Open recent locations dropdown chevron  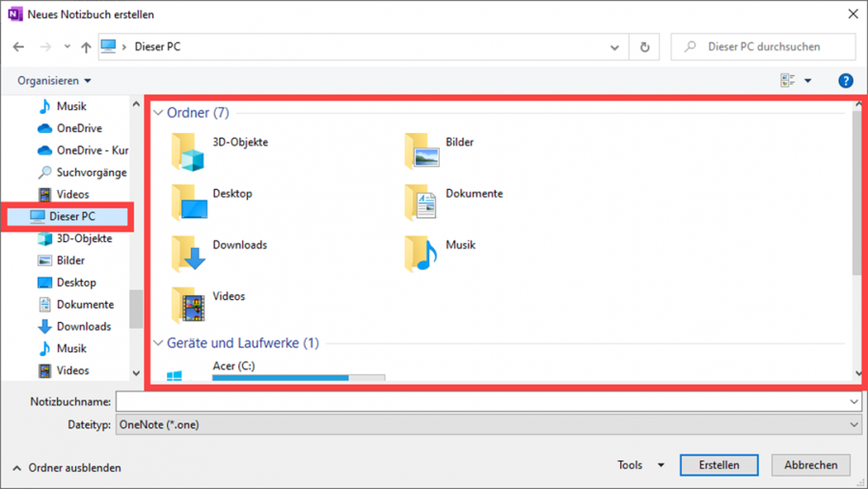click(67, 47)
